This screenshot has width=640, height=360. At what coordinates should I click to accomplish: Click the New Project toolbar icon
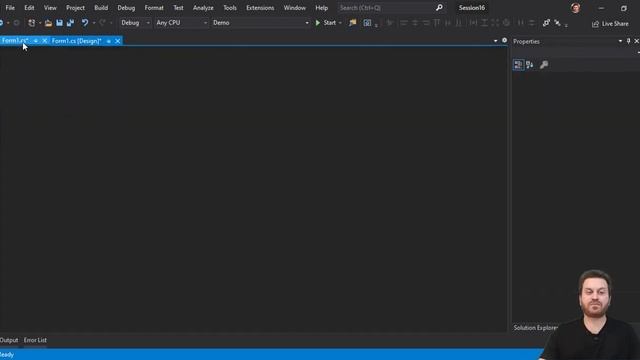(31, 23)
